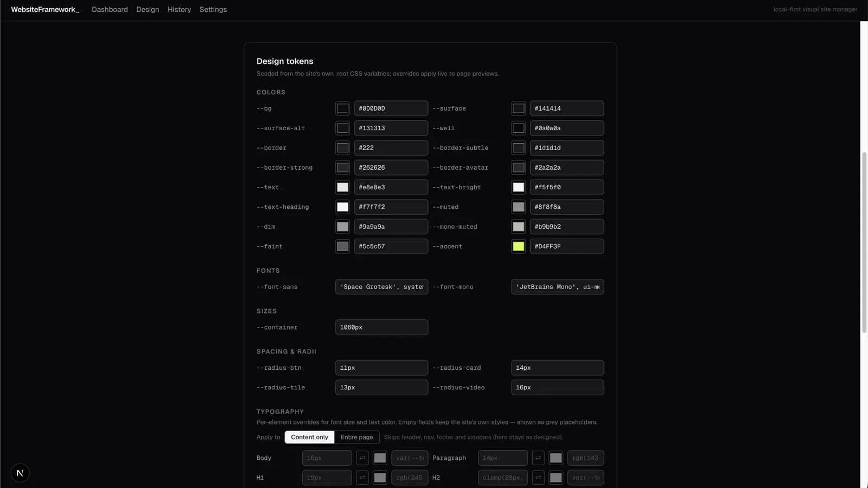
Task: Select the Content only option
Action: pos(309,437)
